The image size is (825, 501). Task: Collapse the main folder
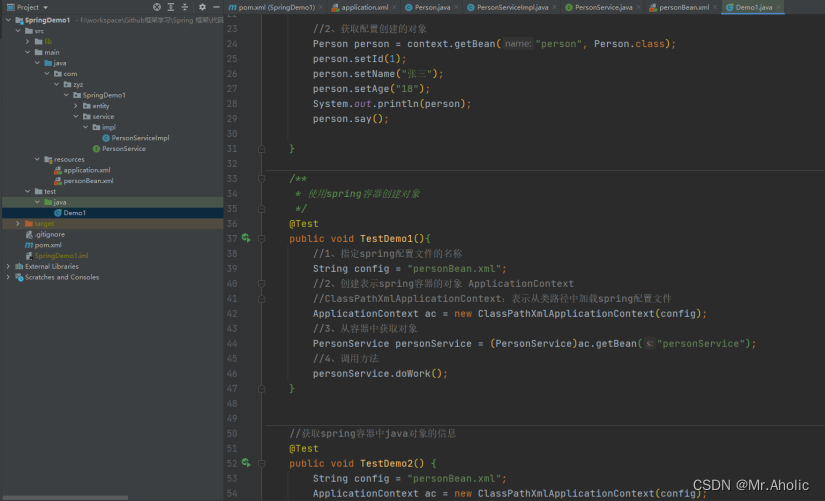coord(27,52)
